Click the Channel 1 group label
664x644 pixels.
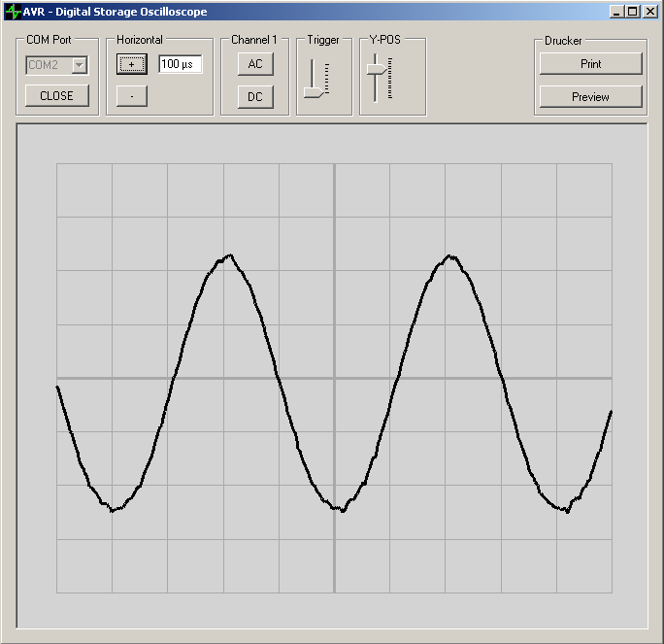[x=254, y=40]
